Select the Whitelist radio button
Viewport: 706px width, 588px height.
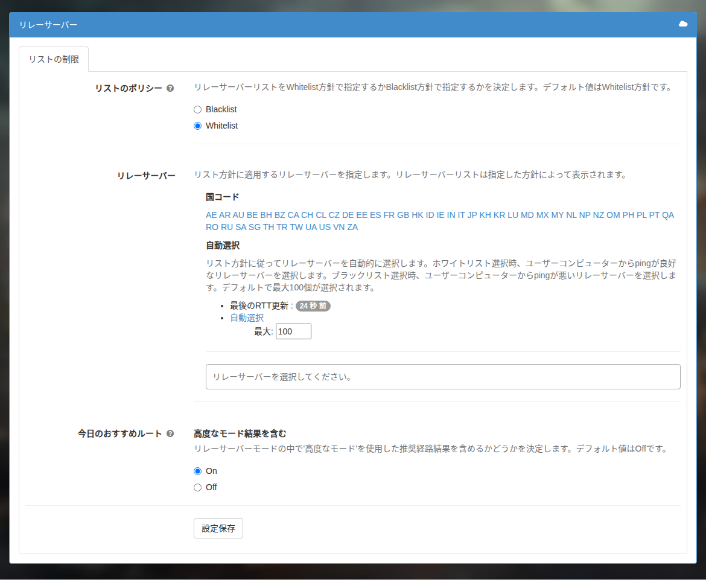click(x=198, y=126)
